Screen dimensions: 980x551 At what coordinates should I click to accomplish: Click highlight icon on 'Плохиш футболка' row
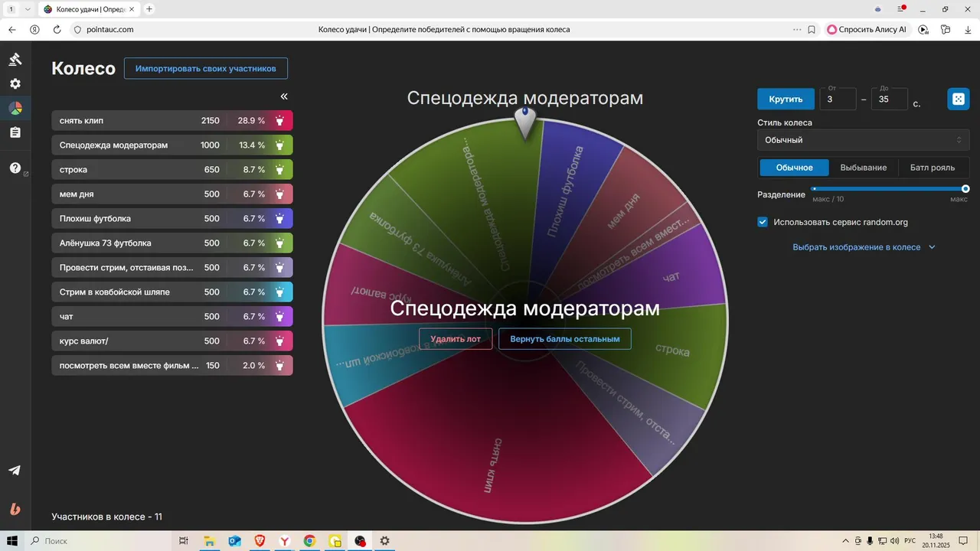pyautogui.click(x=280, y=219)
